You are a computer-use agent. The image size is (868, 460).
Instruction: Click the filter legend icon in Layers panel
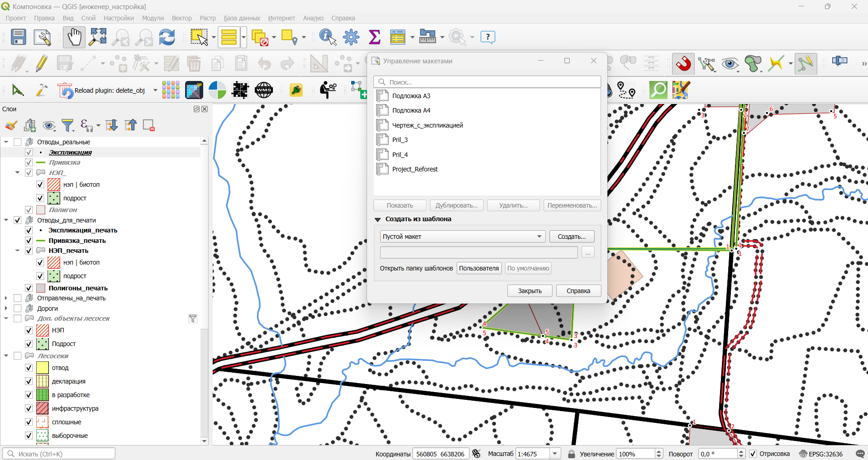point(68,125)
